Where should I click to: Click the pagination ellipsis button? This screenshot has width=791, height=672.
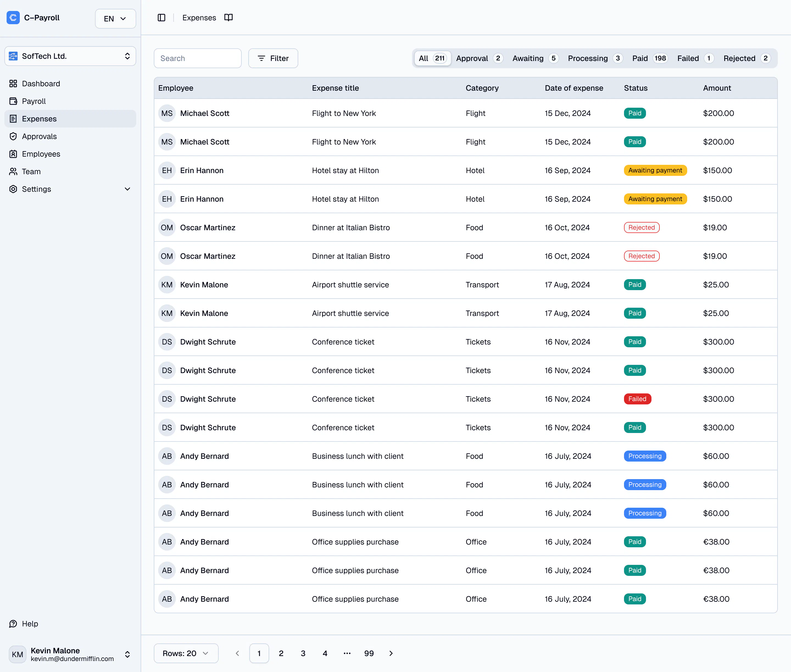click(x=347, y=653)
